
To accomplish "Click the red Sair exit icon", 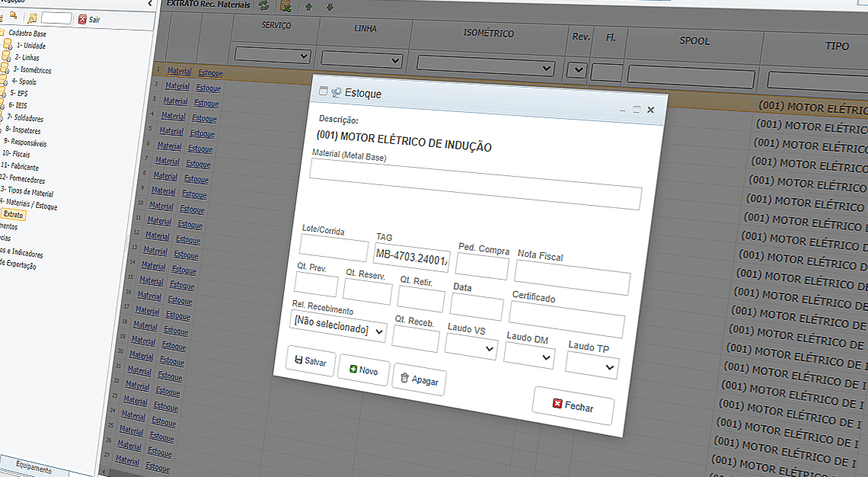I will point(82,19).
